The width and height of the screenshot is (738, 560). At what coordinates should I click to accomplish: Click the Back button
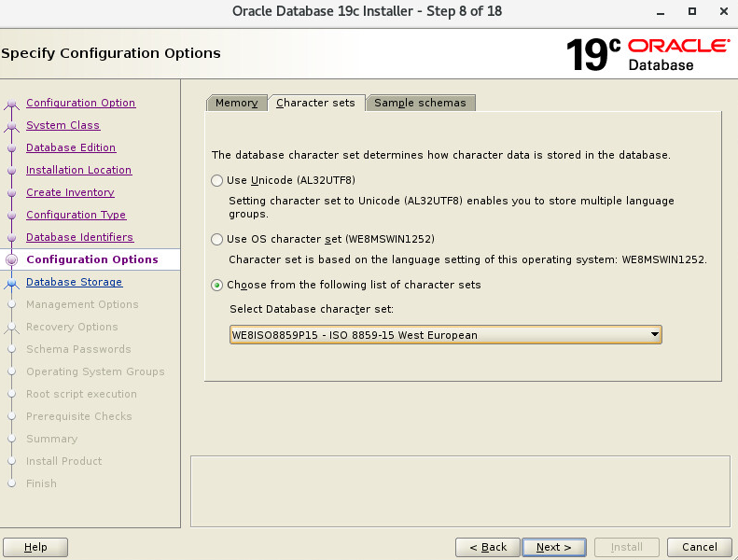click(488, 547)
